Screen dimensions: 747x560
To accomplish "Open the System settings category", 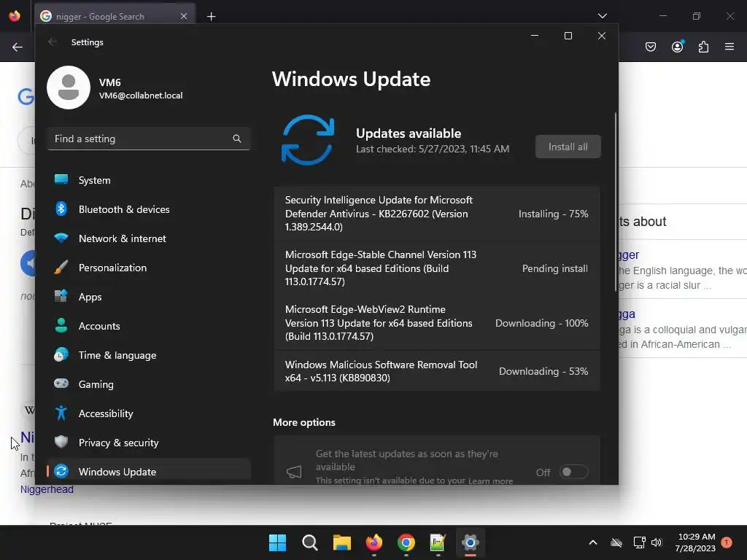I will coord(149,180).
